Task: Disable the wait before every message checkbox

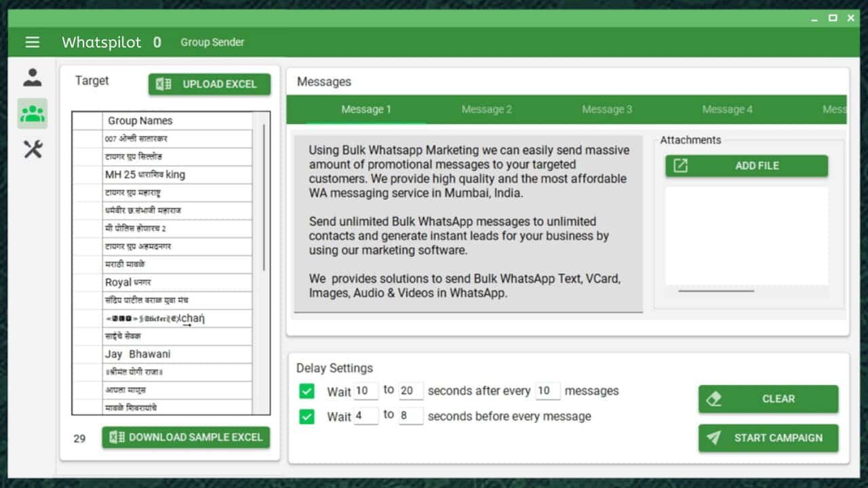Action: click(307, 416)
